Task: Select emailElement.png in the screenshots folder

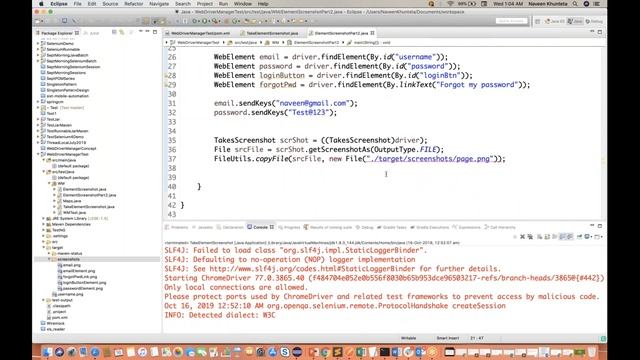Action: [76, 271]
